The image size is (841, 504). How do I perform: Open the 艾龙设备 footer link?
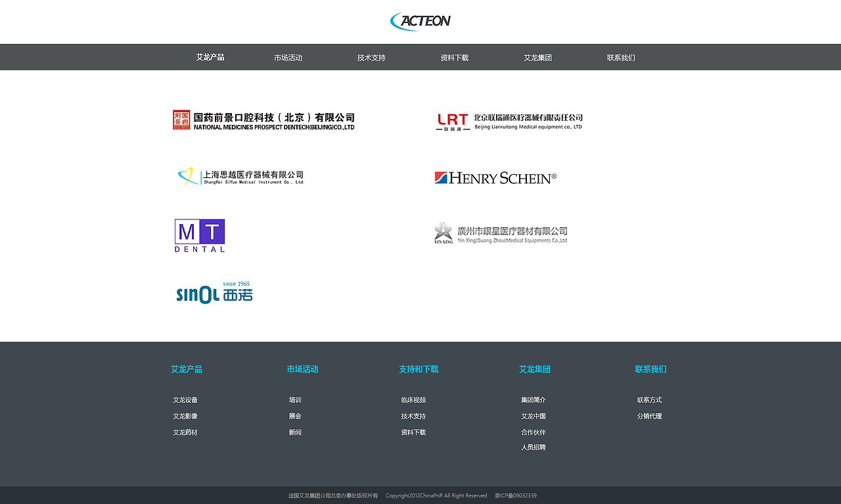185,400
